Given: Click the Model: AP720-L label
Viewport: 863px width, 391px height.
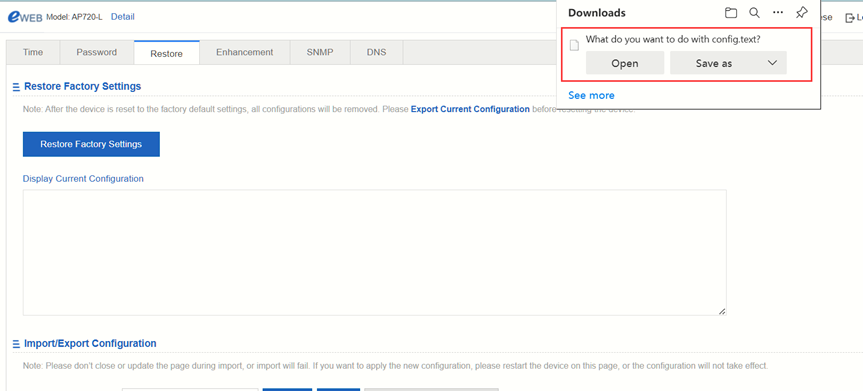Looking at the screenshot, I should coord(74,17).
